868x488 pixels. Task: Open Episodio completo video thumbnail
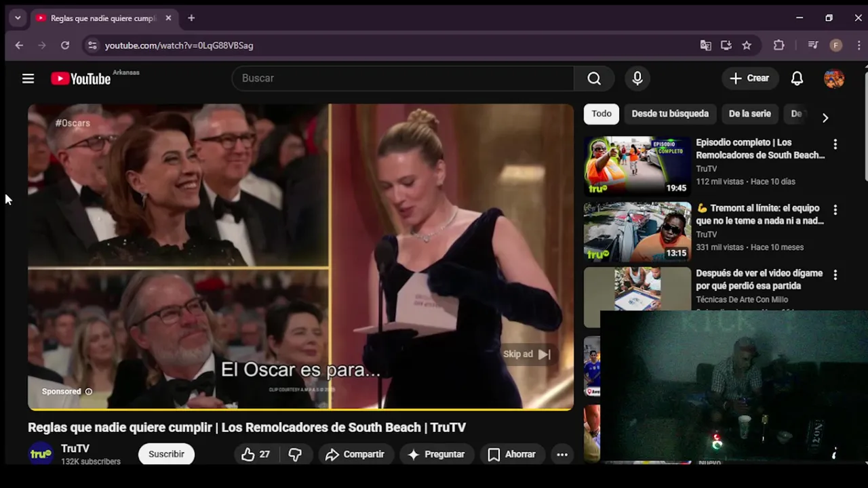637,167
